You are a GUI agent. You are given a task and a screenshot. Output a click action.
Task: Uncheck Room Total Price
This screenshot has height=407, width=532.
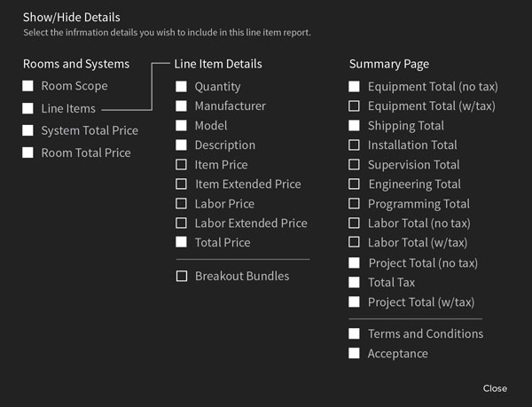tap(27, 153)
